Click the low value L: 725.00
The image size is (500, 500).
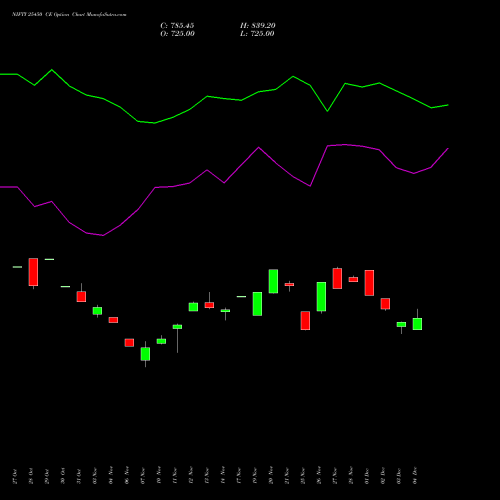[x=257, y=34]
